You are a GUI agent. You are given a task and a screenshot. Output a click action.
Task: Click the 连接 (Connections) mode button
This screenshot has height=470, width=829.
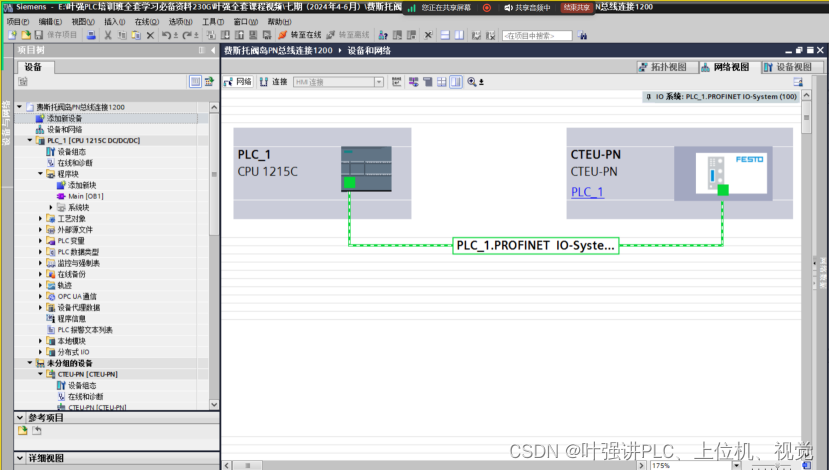click(x=273, y=82)
